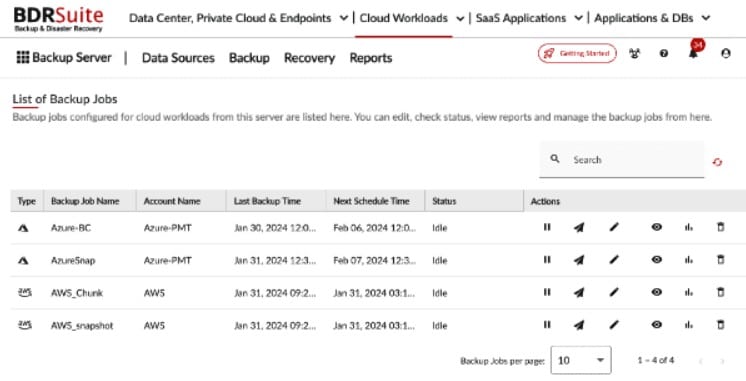The height and width of the screenshot is (381, 746).
Task: Expand the SaaS Applications dropdown
Action: pyautogui.click(x=578, y=19)
